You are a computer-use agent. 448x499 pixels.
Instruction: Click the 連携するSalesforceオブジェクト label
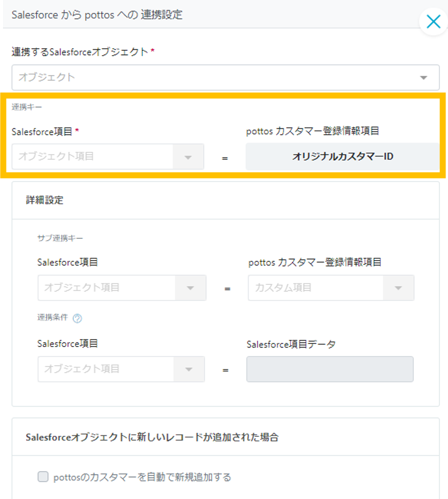80,52
